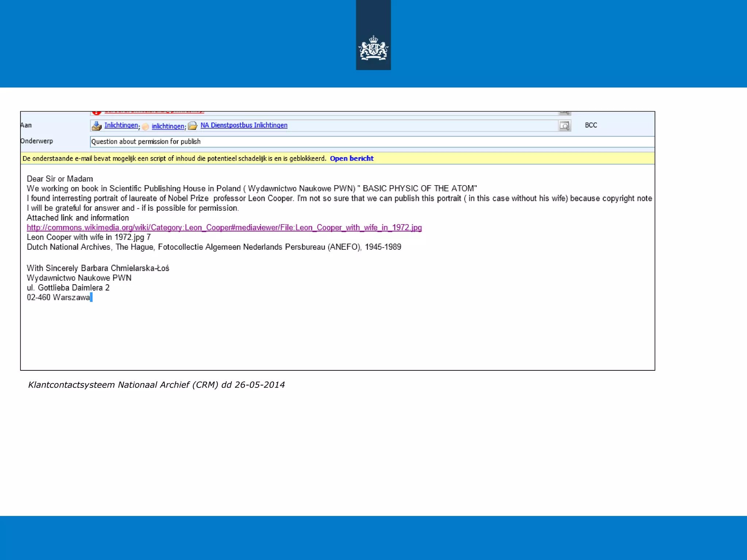Open the Wikimedia Commons Leon Cooper link
Screen dimensions: 747x560
pyautogui.click(x=224, y=227)
